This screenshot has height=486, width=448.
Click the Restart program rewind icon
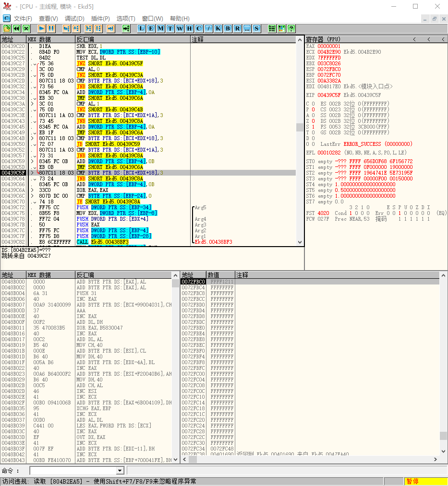point(17,29)
